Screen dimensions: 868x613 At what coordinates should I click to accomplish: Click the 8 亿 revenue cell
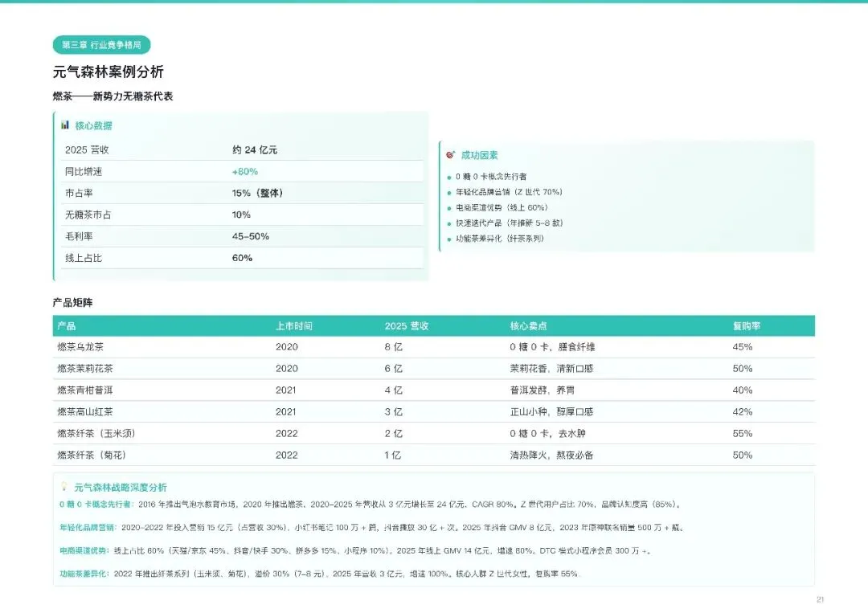pos(394,347)
